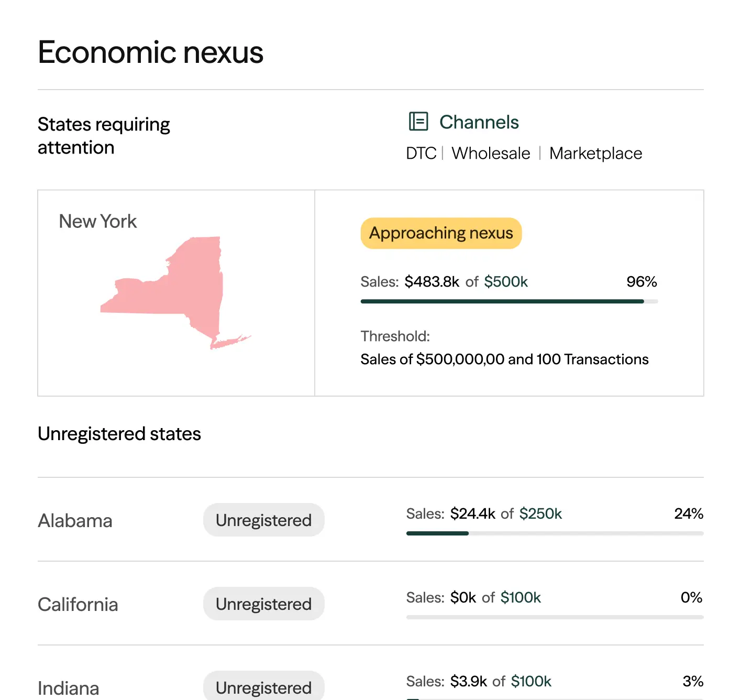Open the Channels heading link
Viewport: 741px width, 700px height.
click(479, 122)
